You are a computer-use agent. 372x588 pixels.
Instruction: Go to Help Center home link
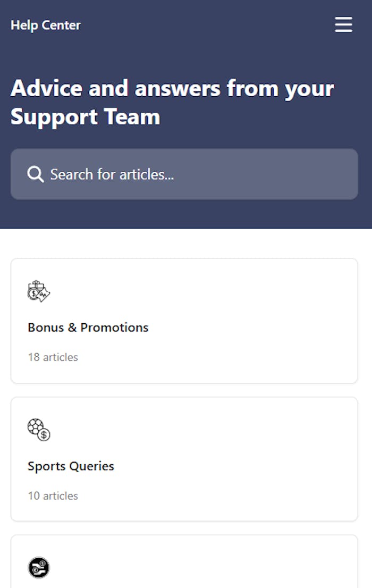46,25
